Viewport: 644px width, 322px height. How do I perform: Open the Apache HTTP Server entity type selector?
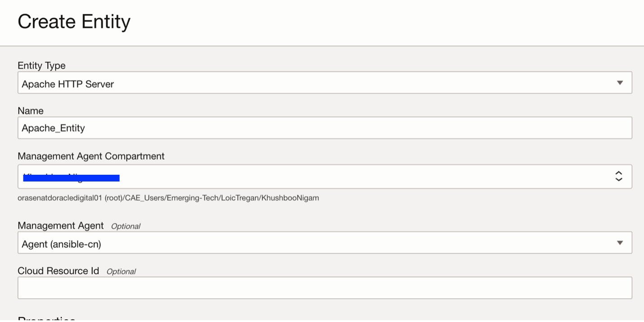(315, 83)
